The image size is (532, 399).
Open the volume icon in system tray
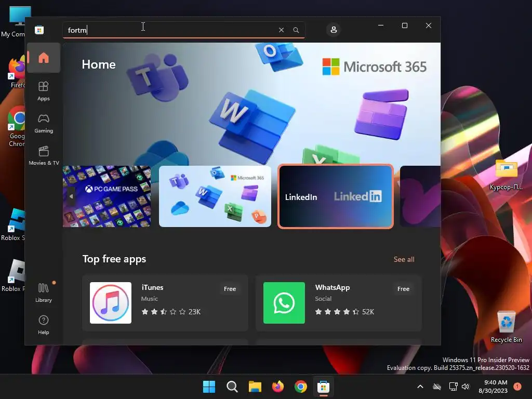465,387
